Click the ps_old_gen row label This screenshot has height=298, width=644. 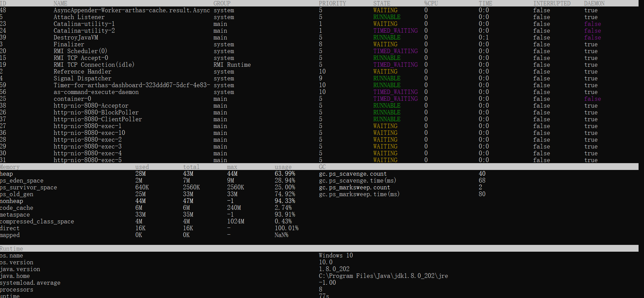click(x=17, y=194)
